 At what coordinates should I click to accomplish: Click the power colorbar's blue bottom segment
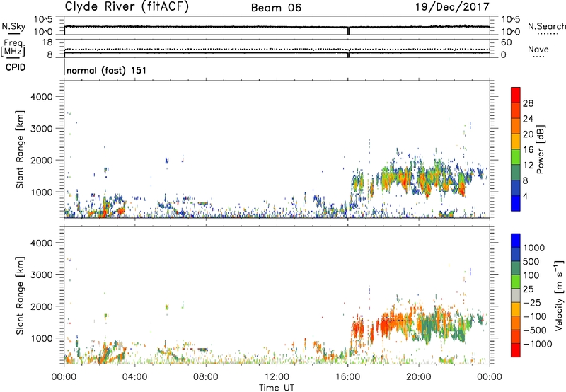click(516, 203)
